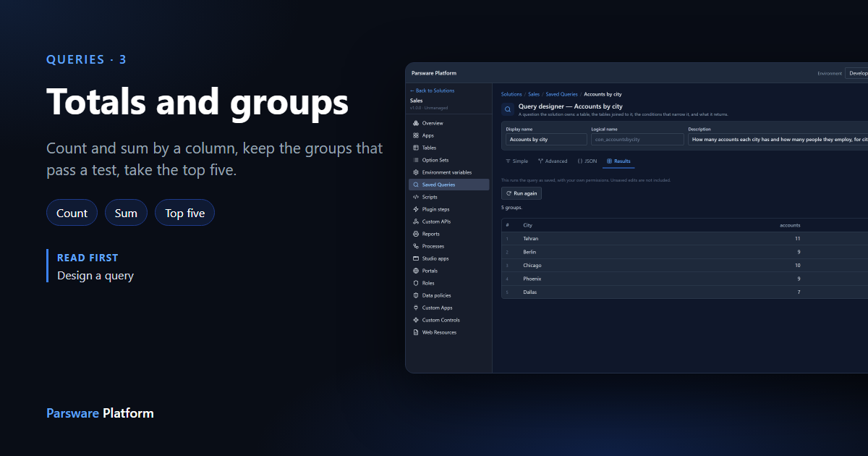Select the Phoenix row
This screenshot has width=868, height=456.
point(684,279)
